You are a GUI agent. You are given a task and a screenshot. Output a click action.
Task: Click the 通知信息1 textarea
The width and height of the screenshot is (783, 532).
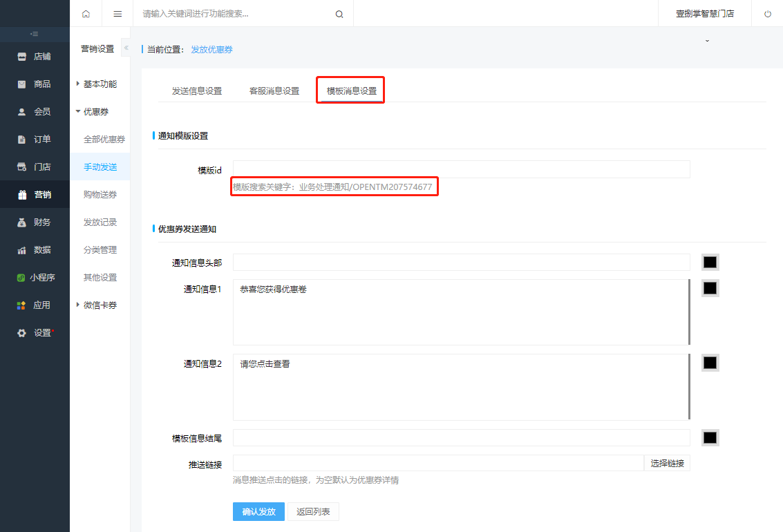point(462,312)
